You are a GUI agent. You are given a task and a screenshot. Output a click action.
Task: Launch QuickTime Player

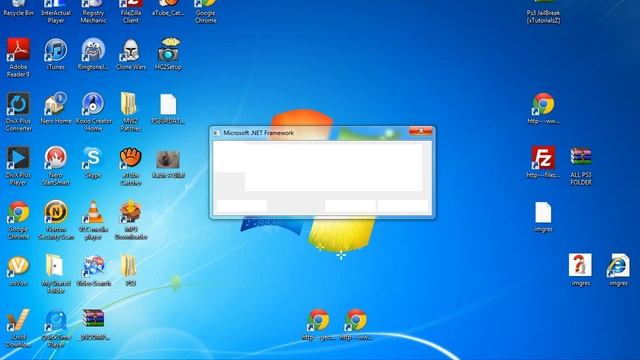(x=56, y=320)
